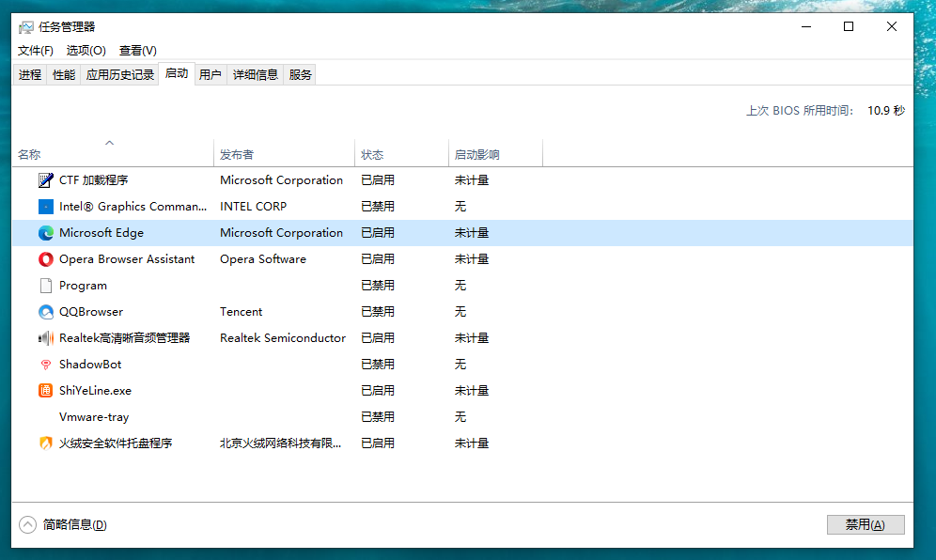936x560 pixels.
Task: Close the Task Manager window
Action: [x=891, y=27]
